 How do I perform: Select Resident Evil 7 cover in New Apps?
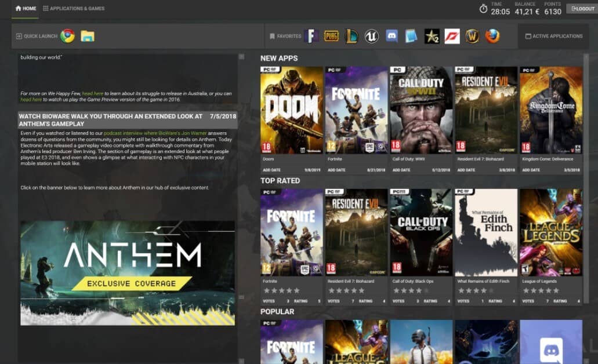486,110
